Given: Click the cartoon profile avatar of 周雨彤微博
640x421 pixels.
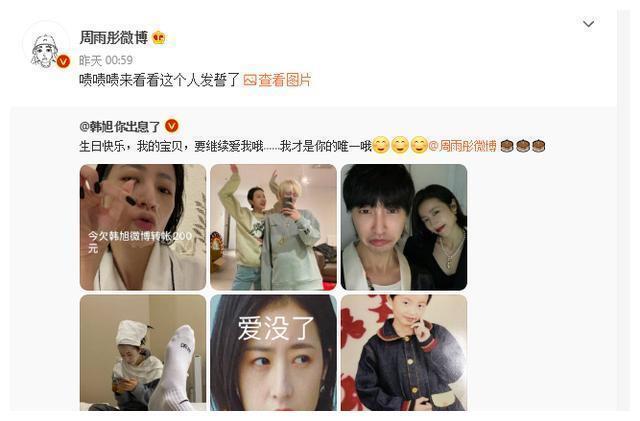Looking at the screenshot, I should 45,48.
